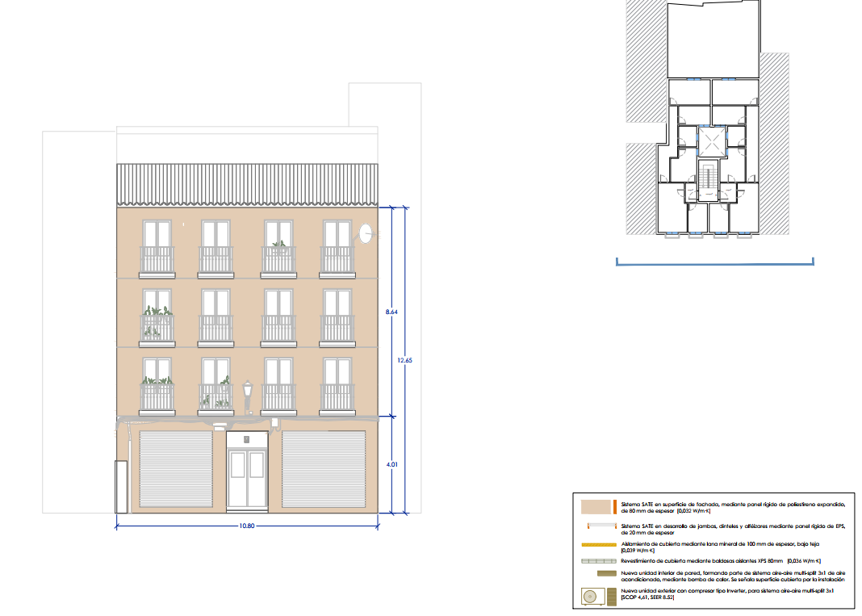Select the XPS insulating tiles legend symbol
The image size is (862, 616).
pyautogui.click(x=598, y=561)
